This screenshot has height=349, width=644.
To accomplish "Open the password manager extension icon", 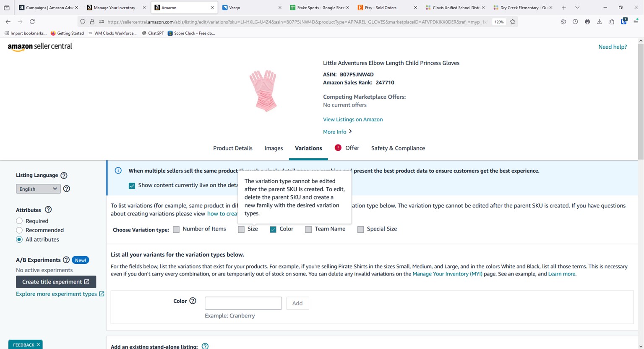I will [x=624, y=21].
